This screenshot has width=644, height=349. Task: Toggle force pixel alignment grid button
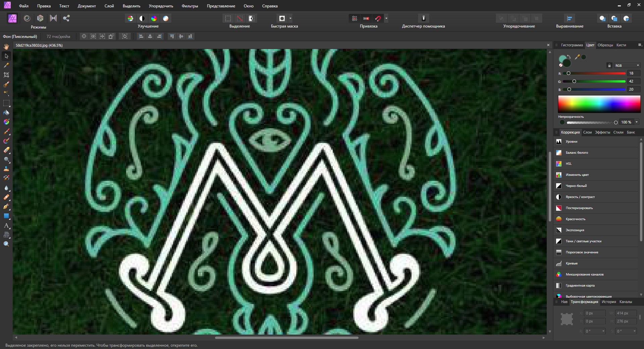[355, 18]
